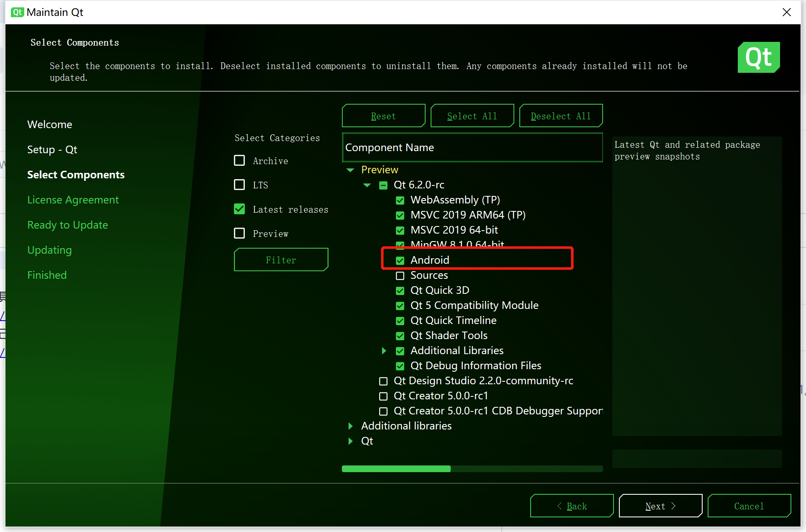This screenshot has height=532, width=806.
Task: Go Back to the previous page
Action: click(572, 506)
